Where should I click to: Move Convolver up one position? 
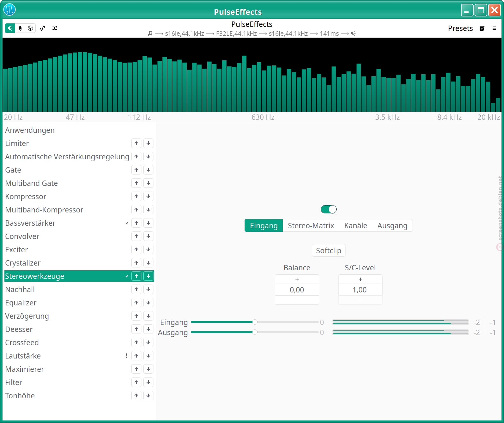(x=136, y=236)
